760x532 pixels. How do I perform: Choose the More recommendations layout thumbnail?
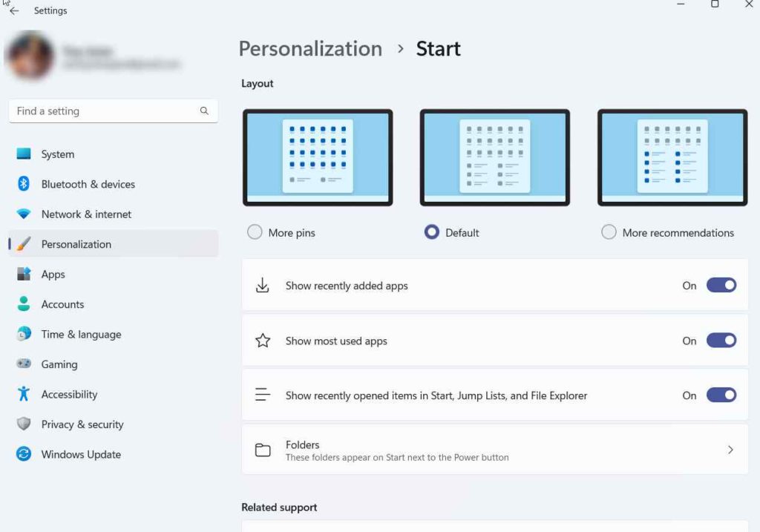tap(672, 157)
